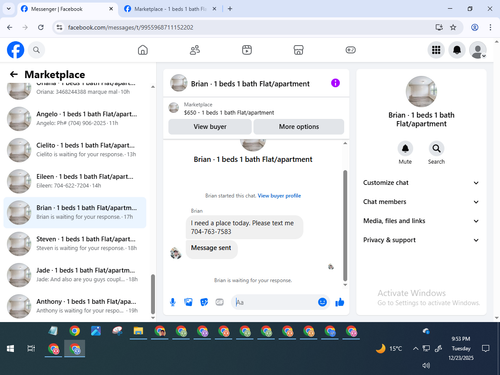Click Brian's large profile thumbnail
The width and height of the screenshot is (500, 375).
pyautogui.click(x=421, y=92)
